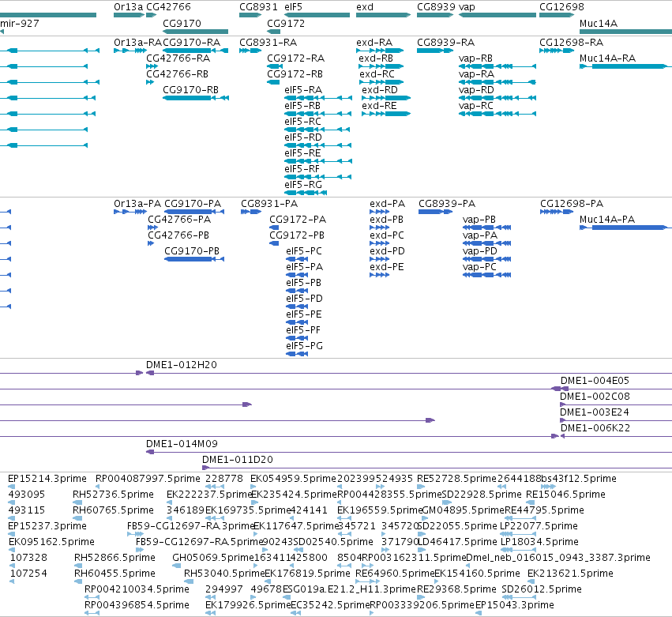
Task: Select the vap gene label
Action: (467, 7)
